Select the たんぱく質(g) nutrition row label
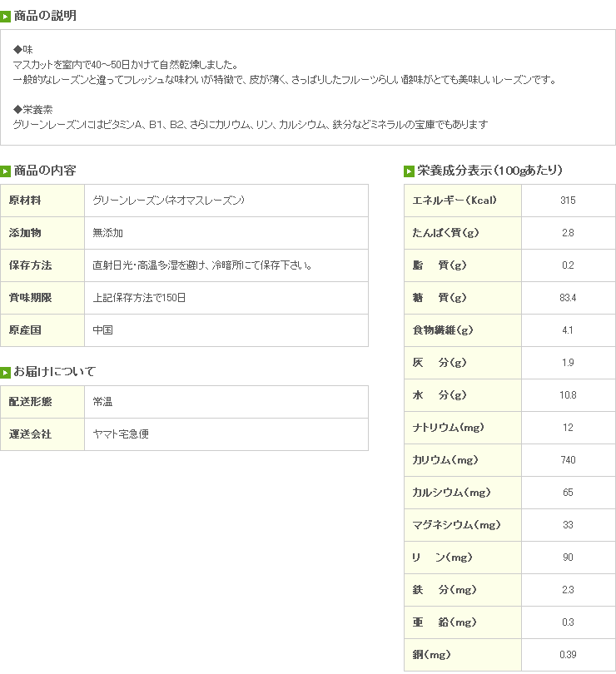The height and width of the screenshot is (674, 616). 463,233
